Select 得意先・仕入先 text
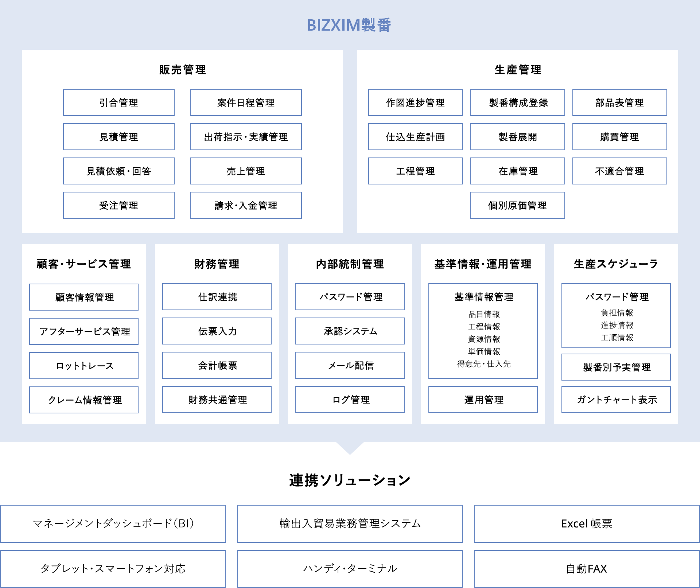Screen dimensions: 700x588 pos(484,363)
